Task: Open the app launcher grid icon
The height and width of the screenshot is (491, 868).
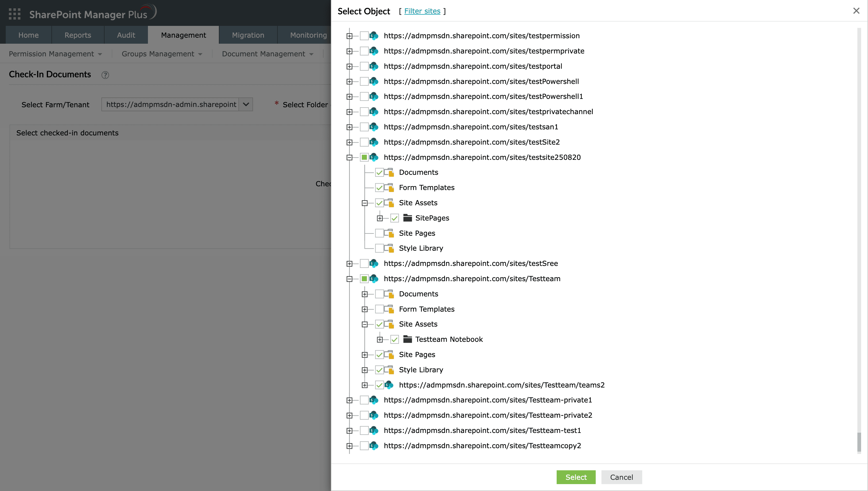Action: point(14,14)
